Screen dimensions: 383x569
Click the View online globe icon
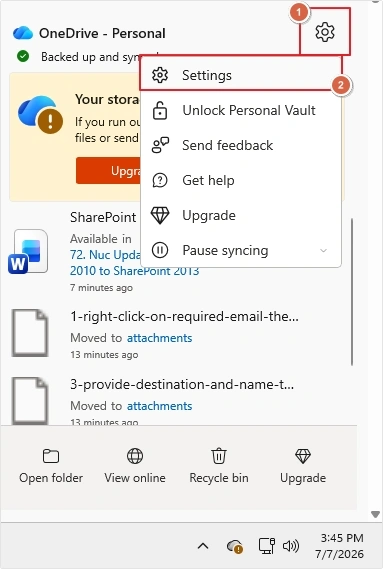[x=135, y=456]
